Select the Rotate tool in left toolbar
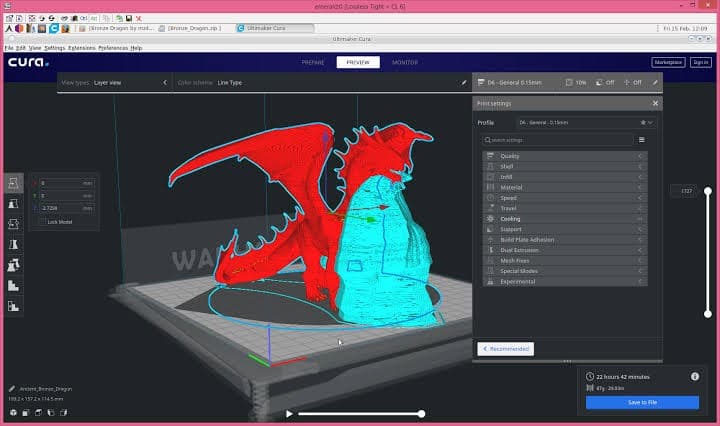 (x=13, y=224)
